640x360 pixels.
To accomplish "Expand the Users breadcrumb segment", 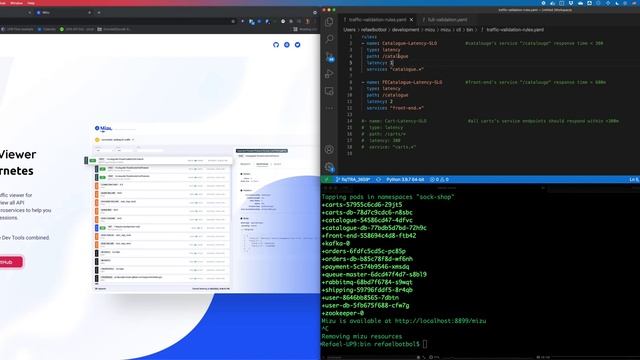I will [349, 30].
